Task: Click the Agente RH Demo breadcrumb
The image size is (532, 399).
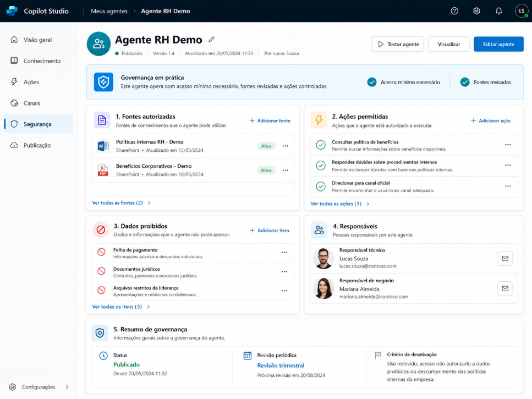Action: (x=166, y=11)
